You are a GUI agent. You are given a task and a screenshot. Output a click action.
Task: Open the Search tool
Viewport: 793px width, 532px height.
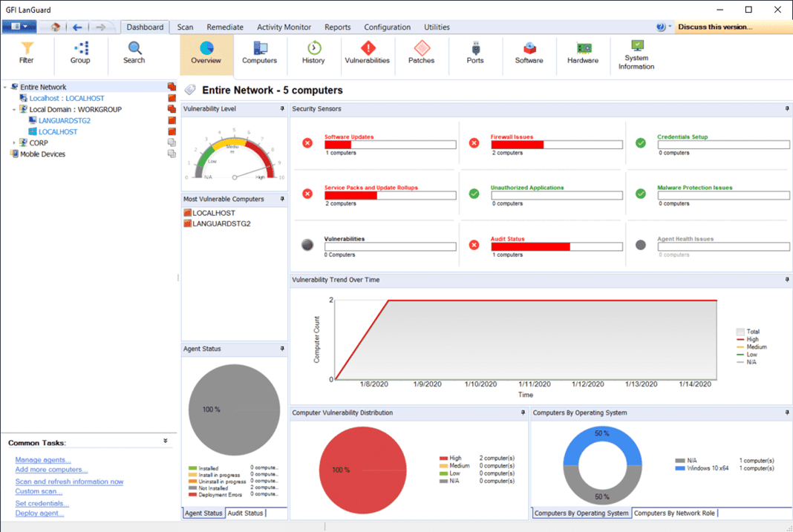pos(134,53)
